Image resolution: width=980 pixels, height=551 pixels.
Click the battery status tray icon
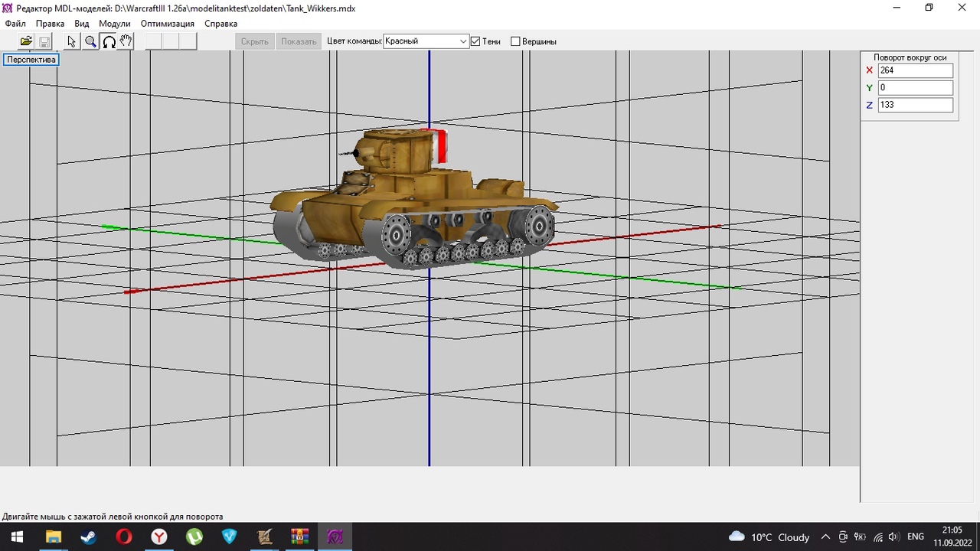(x=860, y=536)
